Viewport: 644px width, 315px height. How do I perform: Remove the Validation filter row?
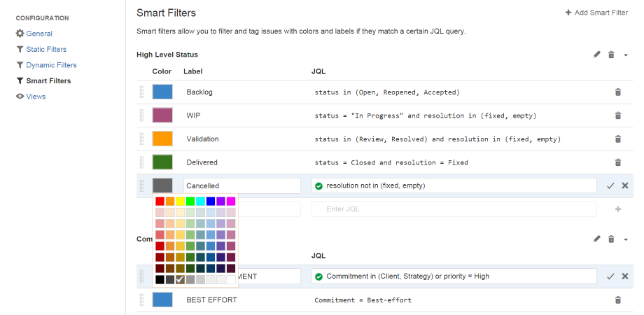(617, 139)
